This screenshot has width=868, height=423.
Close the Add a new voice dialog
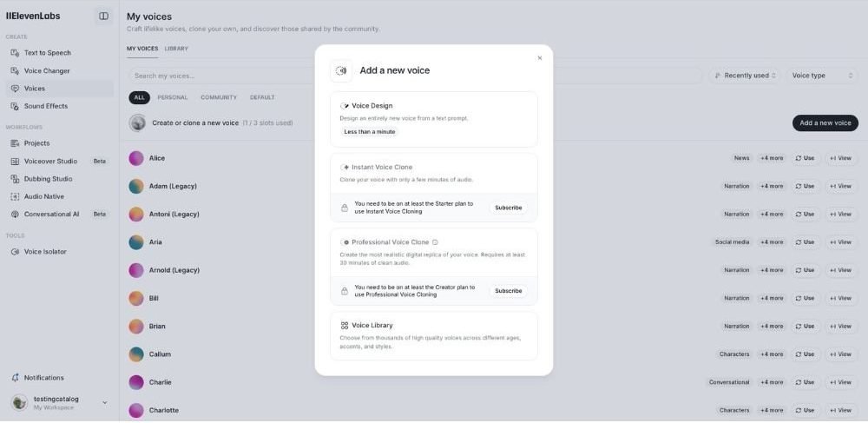pyautogui.click(x=540, y=58)
